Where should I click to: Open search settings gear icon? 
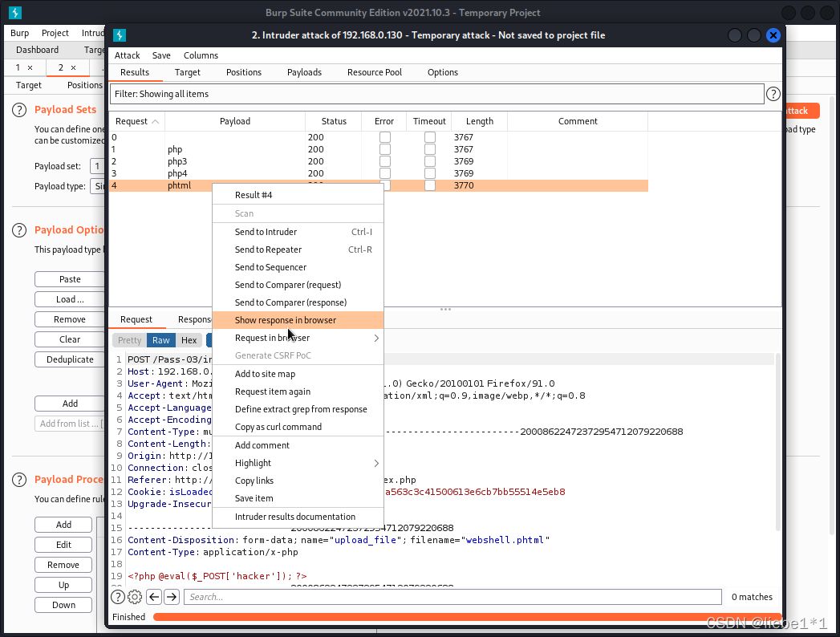135,597
